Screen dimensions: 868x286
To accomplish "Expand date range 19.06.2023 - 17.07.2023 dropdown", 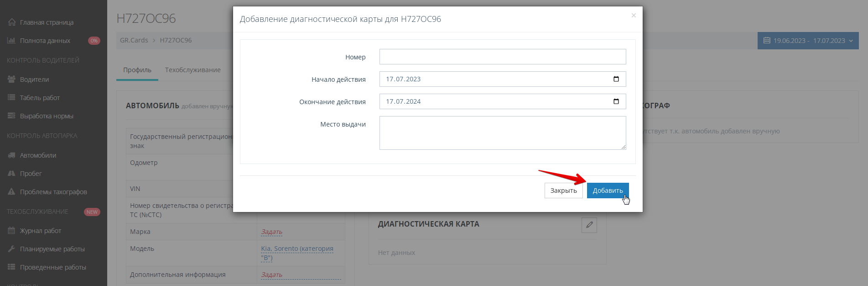I will click(x=808, y=41).
